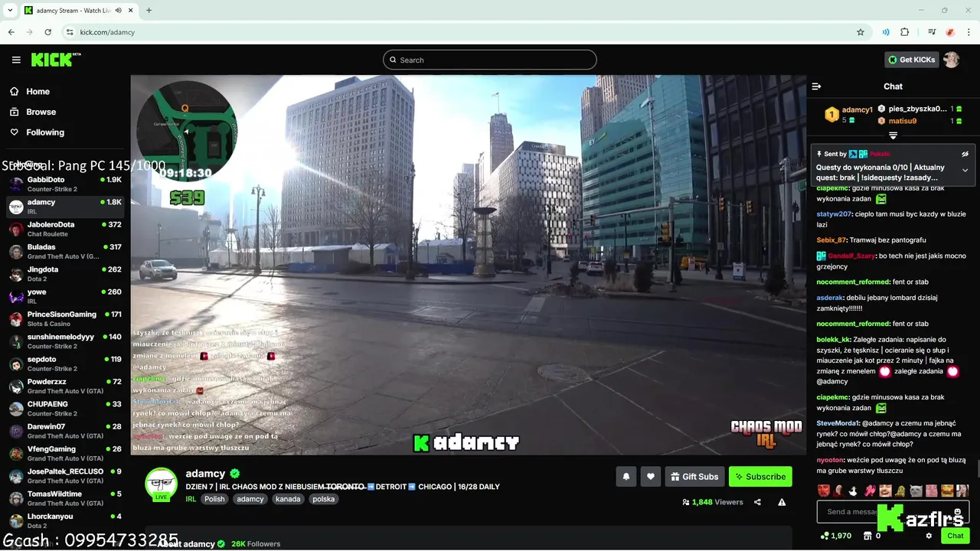This screenshot has height=551, width=980.
Task: Focus the Kick Search field
Action: click(x=490, y=60)
